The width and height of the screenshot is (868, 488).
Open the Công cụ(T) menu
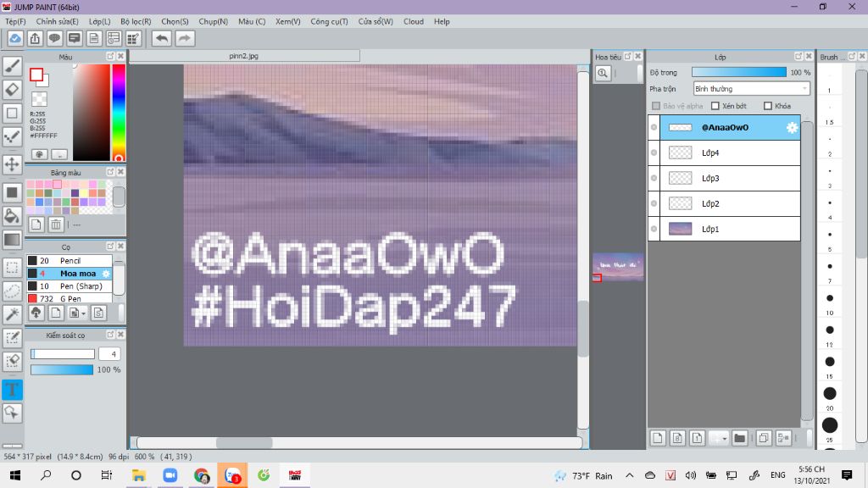pyautogui.click(x=329, y=21)
